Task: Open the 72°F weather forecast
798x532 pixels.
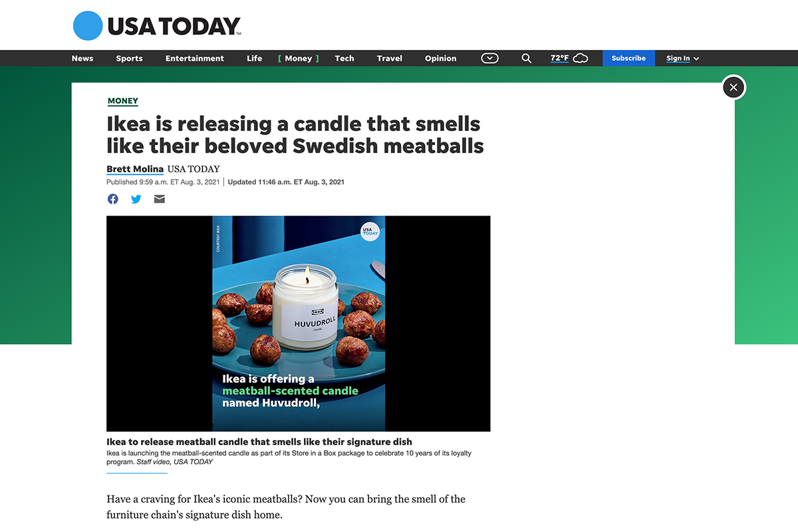Action: click(559, 59)
